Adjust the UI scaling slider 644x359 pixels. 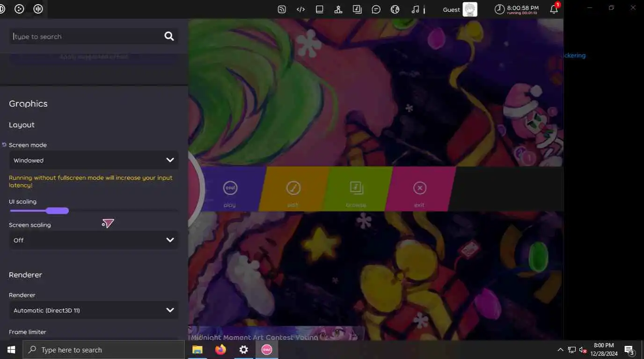(x=57, y=211)
